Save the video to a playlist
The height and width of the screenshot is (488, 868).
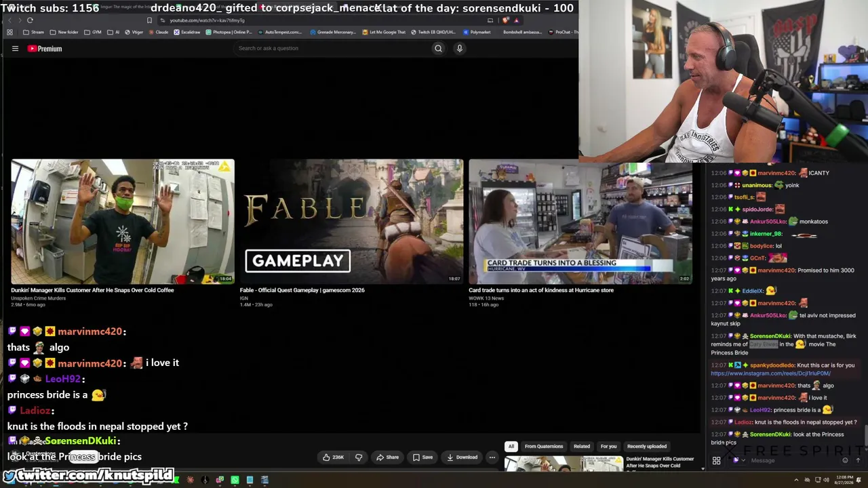point(422,457)
